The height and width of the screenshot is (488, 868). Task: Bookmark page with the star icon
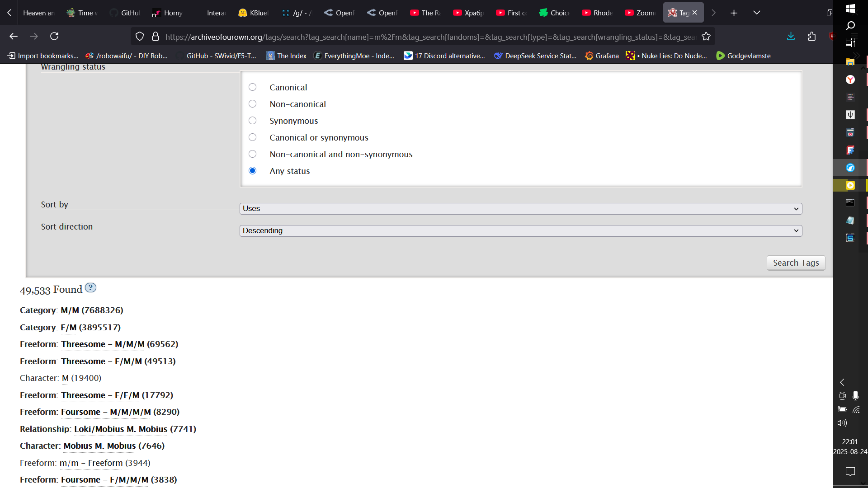(706, 37)
